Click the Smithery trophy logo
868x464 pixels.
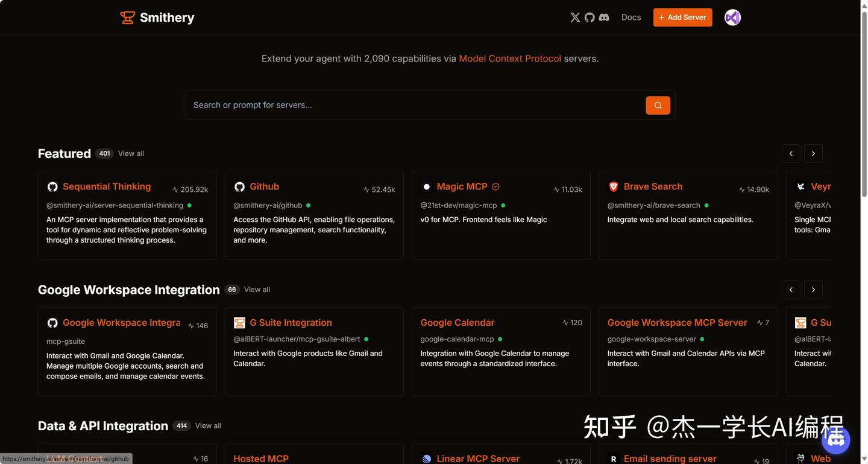click(127, 17)
